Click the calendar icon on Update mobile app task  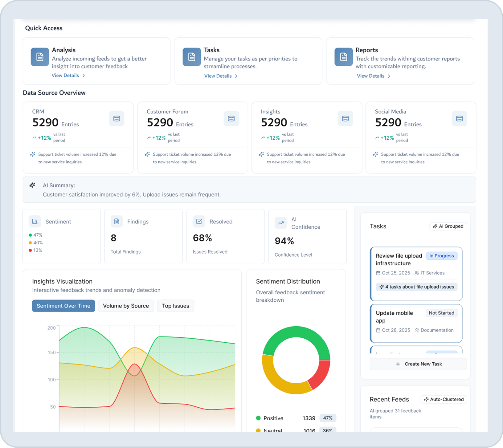(x=378, y=330)
